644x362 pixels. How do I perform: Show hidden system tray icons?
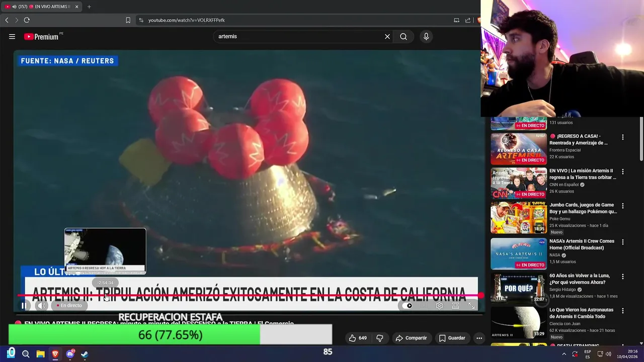point(564,354)
